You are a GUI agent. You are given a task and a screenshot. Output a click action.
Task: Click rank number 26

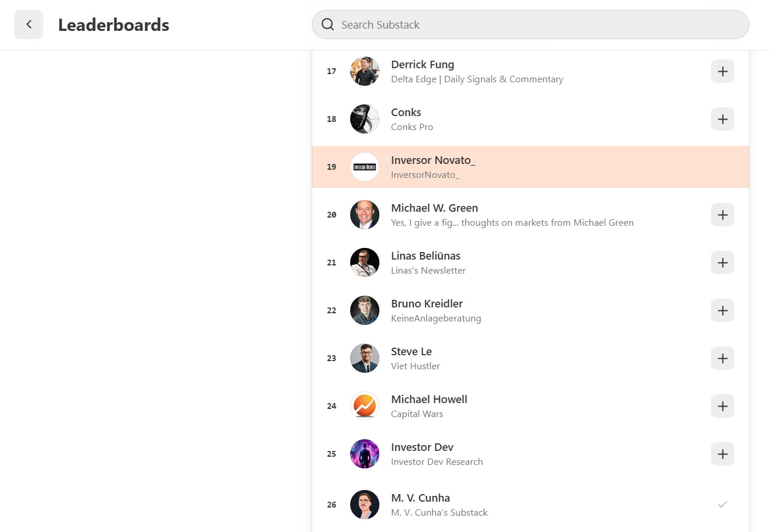click(x=332, y=505)
